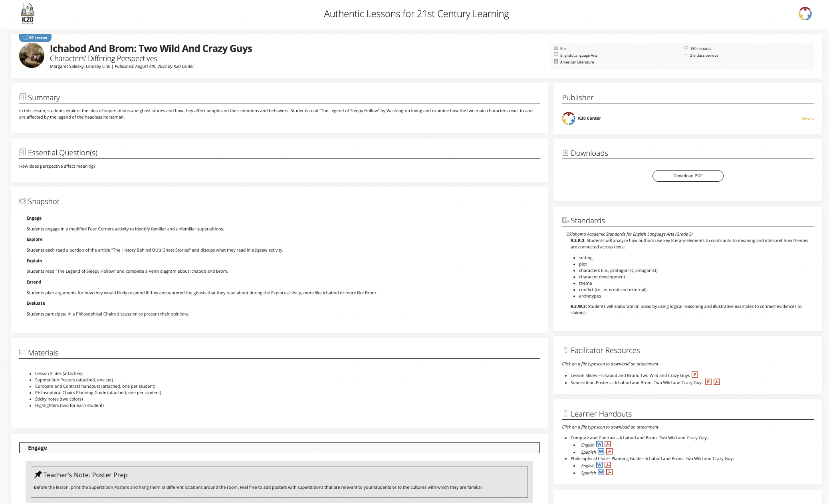Viewport: 829px width, 504px height.
Task: Download Compare and Contrast Spanish Word file
Action: pos(601,451)
